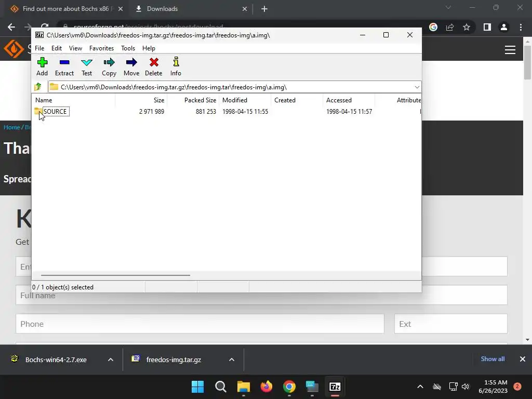
Task: Click volume icon in system tray
Action: coord(465,387)
